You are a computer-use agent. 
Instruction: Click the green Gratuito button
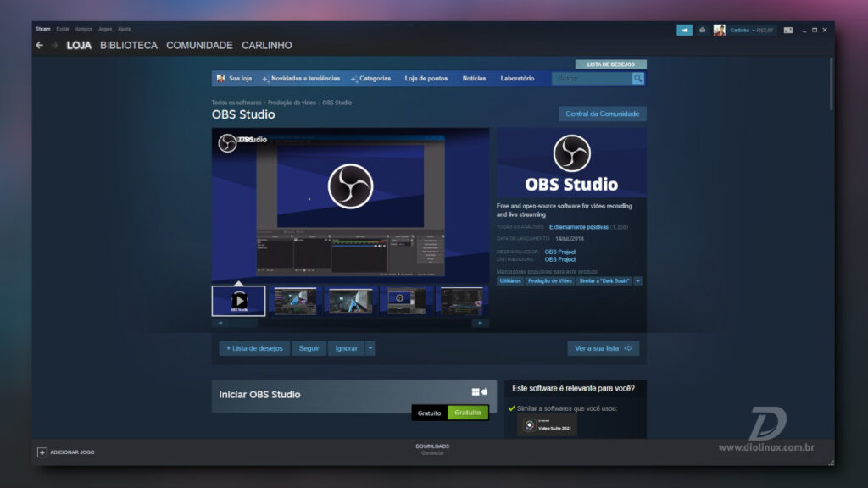point(467,413)
